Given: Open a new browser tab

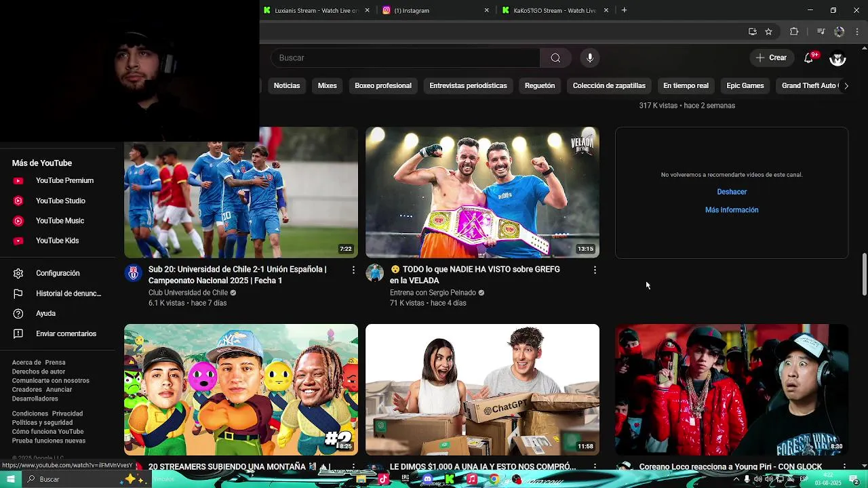Looking at the screenshot, I should pyautogui.click(x=624, y=10).
